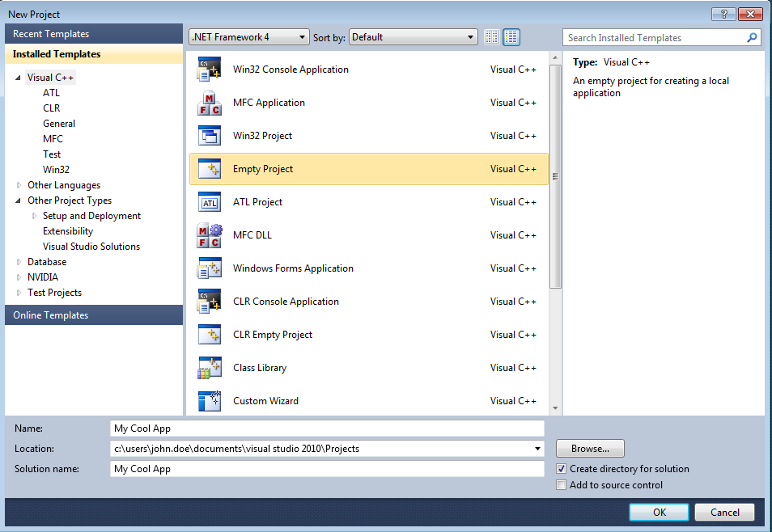Screen dimensions: 772x532
Task: Expand the Other Languages tree node
Action: point(19,185)
